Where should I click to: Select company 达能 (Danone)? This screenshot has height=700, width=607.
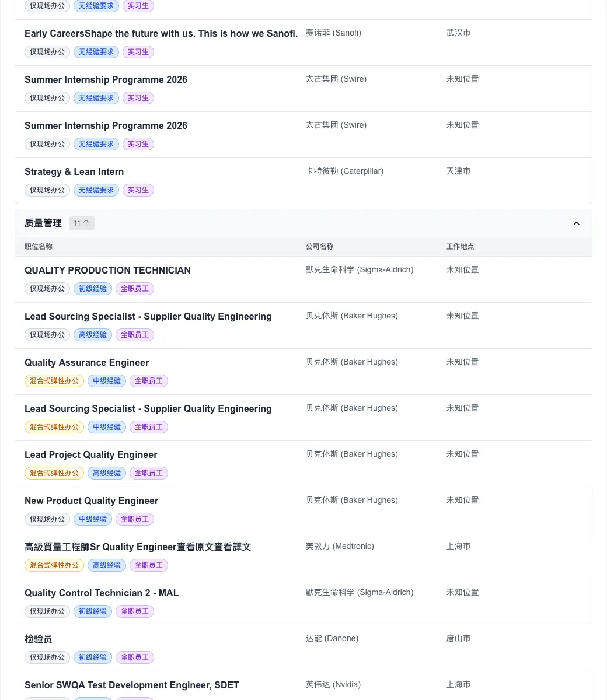tap(332, 639)
